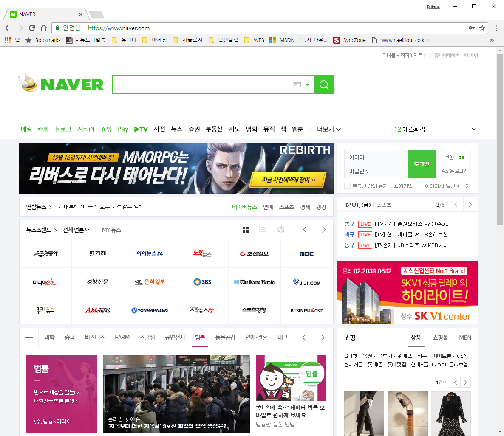Select the 법률 topic tab
The height and width of the screenshot is (436, 504).
pos(200,338)
